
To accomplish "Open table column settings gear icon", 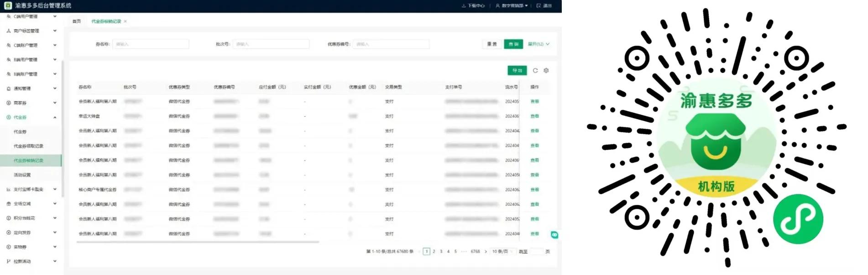I will coord(546,70).
